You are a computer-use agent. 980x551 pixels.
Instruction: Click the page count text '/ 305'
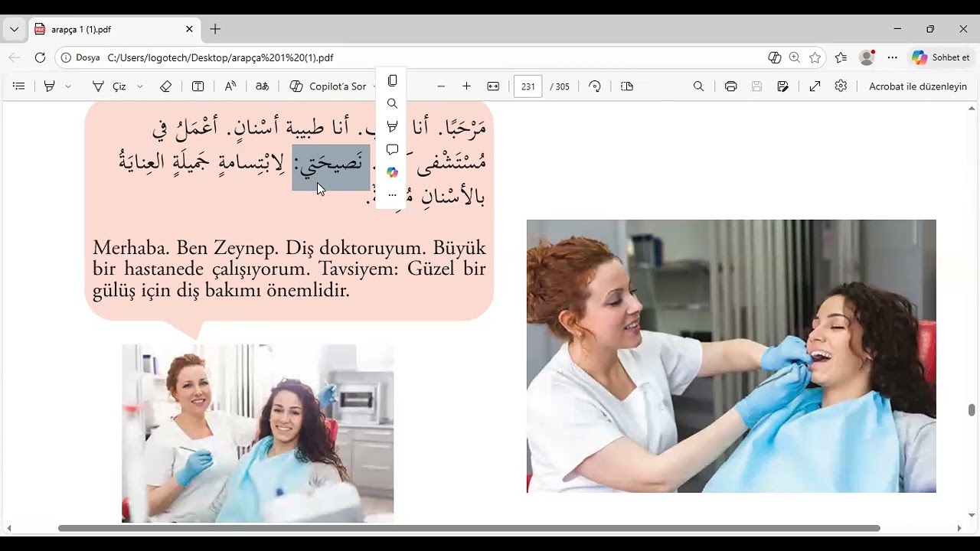click(560, 86)
